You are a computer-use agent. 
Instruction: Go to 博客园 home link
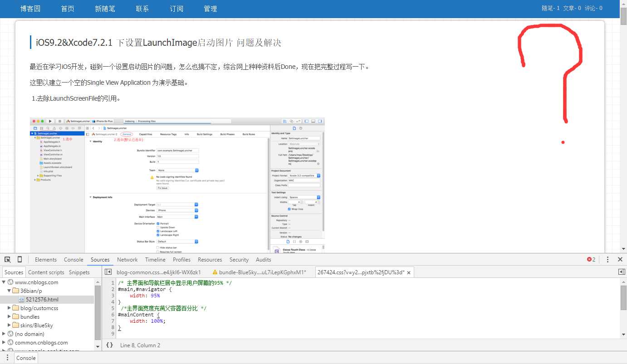[x=30, y=9]
